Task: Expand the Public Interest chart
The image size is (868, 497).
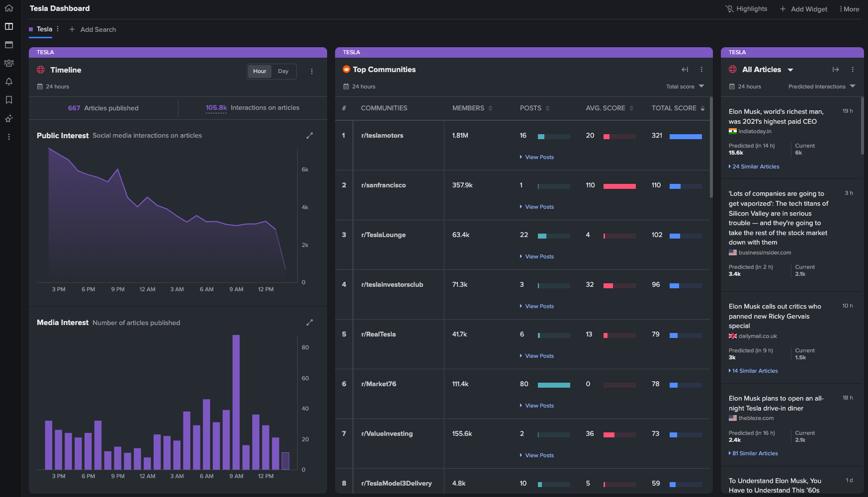Action: pos(310,135)
